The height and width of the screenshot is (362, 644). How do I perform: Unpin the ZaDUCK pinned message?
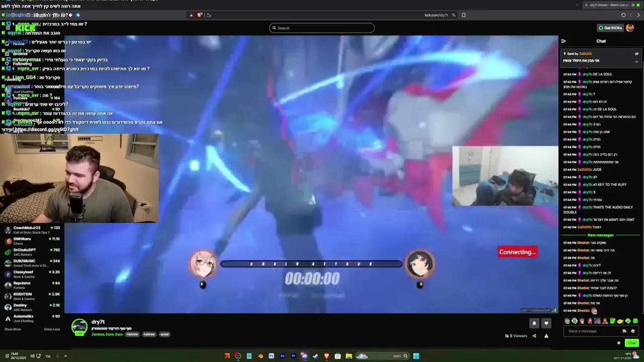[x=636, y=54]
